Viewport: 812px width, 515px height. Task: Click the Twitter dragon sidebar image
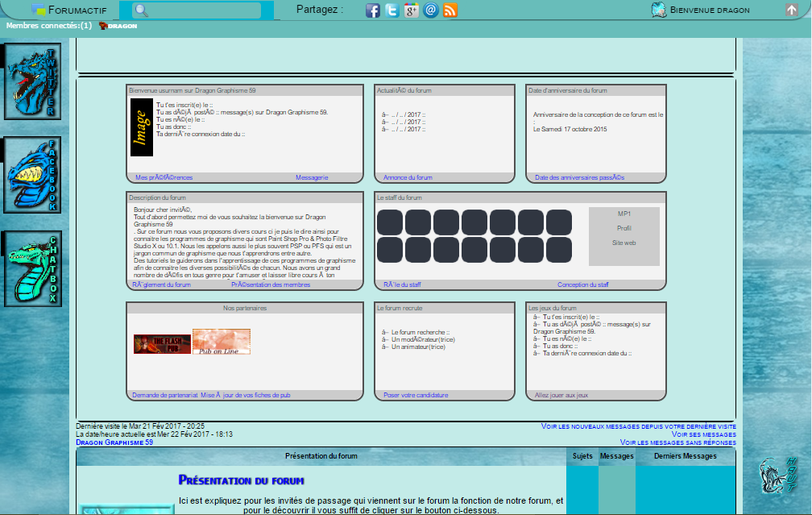tap(33, 82)
